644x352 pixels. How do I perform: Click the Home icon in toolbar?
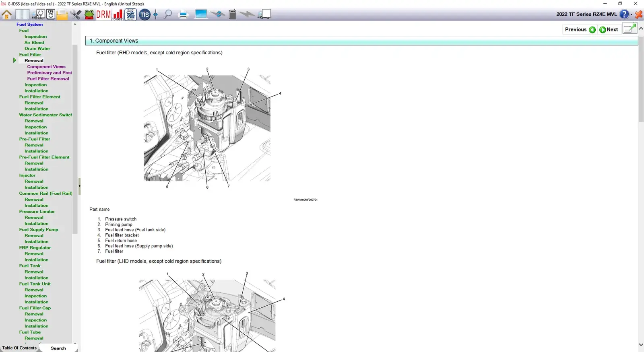tap(7, 15)
